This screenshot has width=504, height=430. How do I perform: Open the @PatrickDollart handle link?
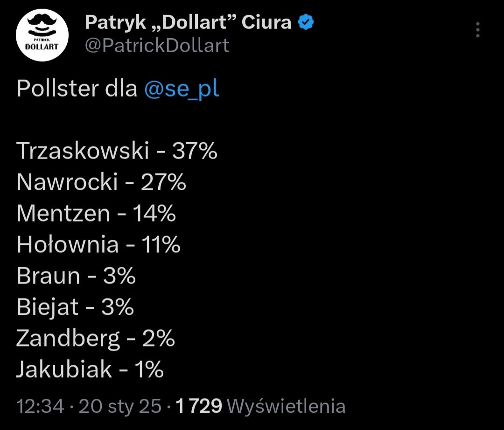pyautogui.click(x=157, y=46)
